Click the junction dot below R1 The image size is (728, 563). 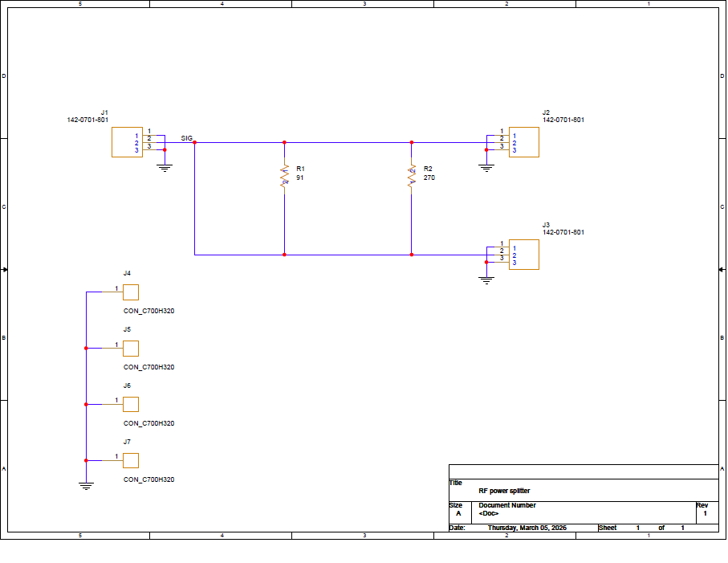(x=285, y=255)
